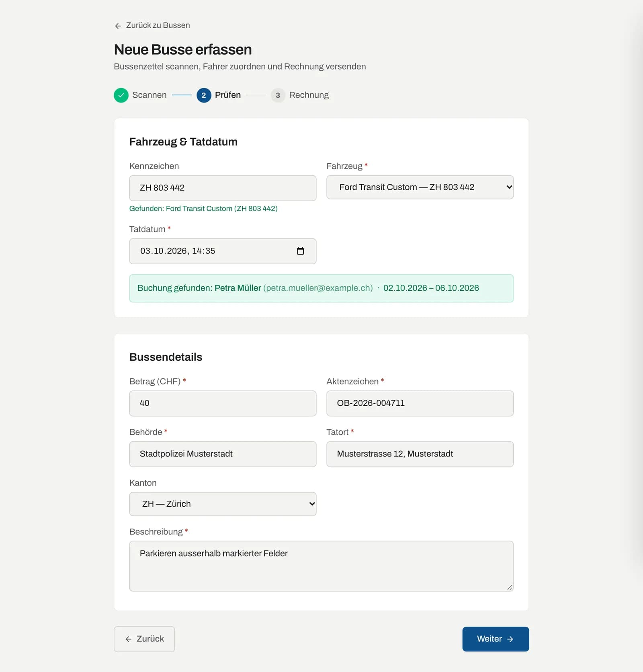Select step 3 circle Rechnung
The width and height of the screenshot is (643, 672).
coord(278,95)
